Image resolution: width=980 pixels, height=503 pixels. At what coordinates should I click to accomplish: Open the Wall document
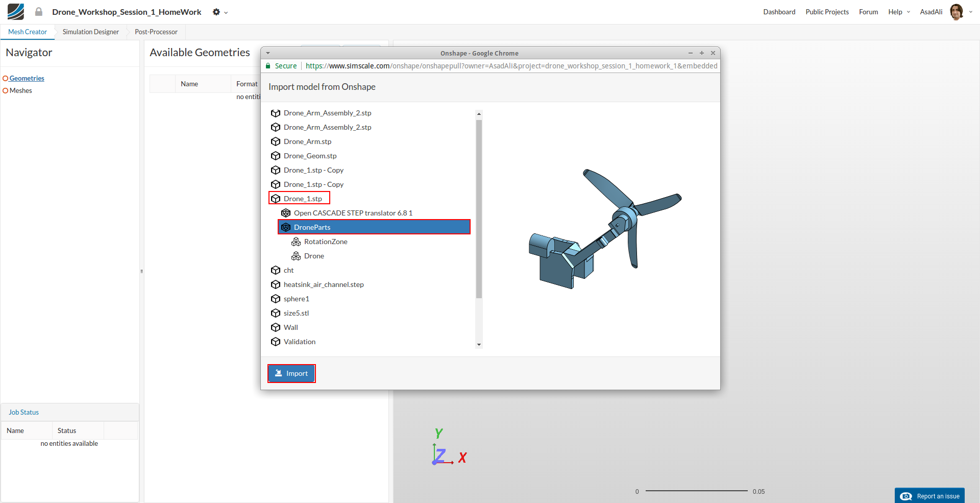coord(291,327)
